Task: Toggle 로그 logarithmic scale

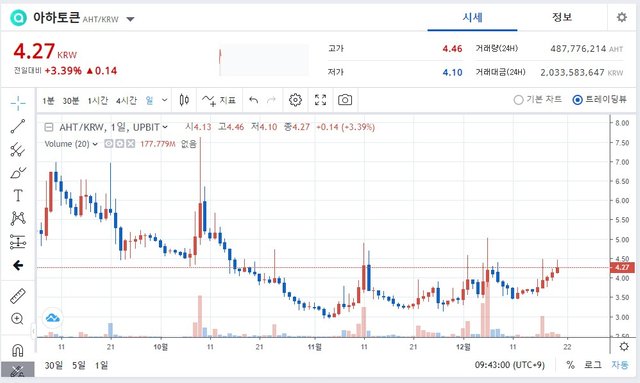Action: (x=593, y=365)
